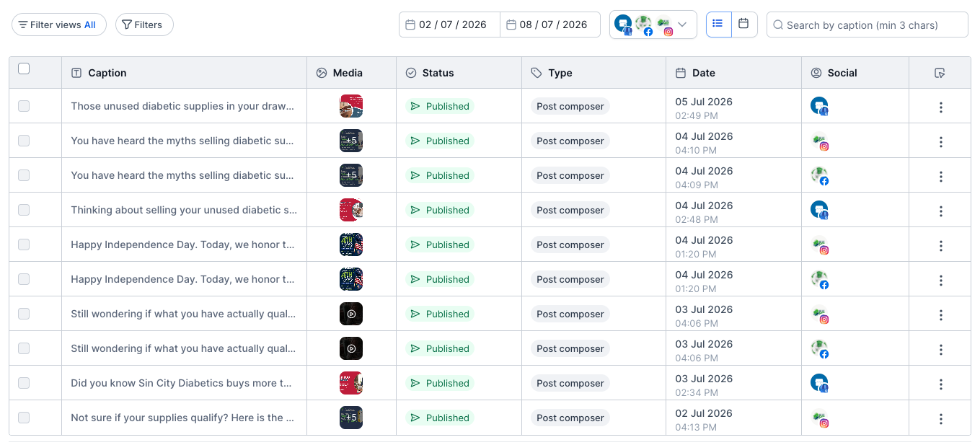Check the box for the 'Those unused diabetic supplies' row

click(24, 106)
